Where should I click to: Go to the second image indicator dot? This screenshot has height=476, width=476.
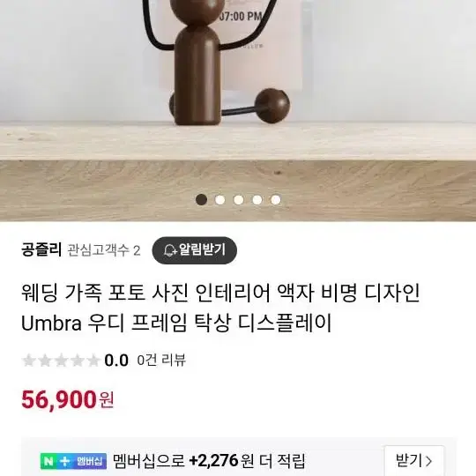pos(219,200)
